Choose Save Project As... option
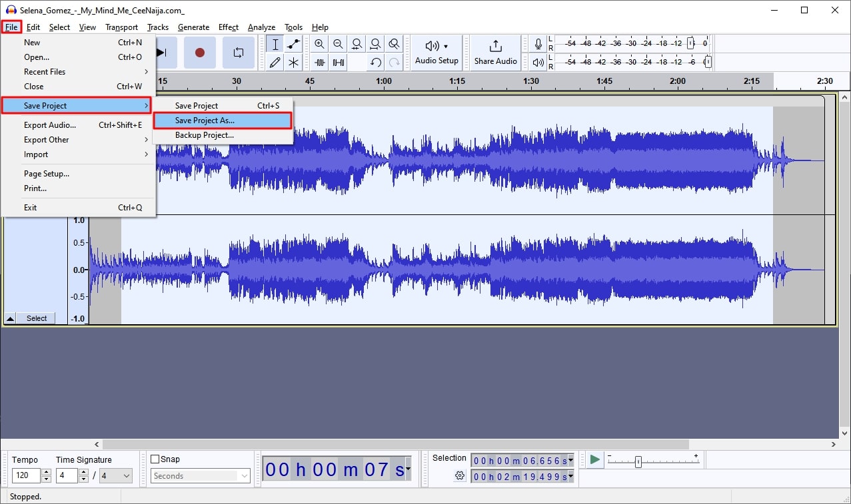The width and height of the screenshot is (851, 504). (x=223, y=121)
